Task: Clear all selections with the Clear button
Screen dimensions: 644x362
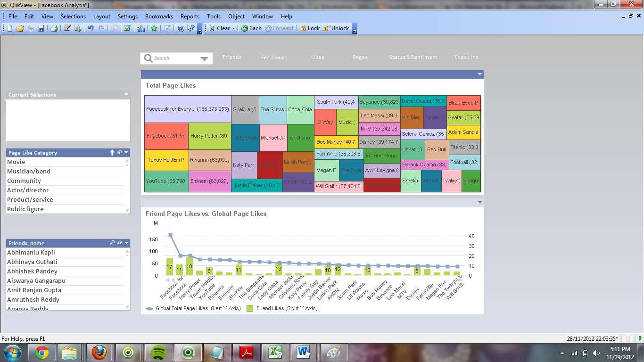Action: click(x=220, y=28)
